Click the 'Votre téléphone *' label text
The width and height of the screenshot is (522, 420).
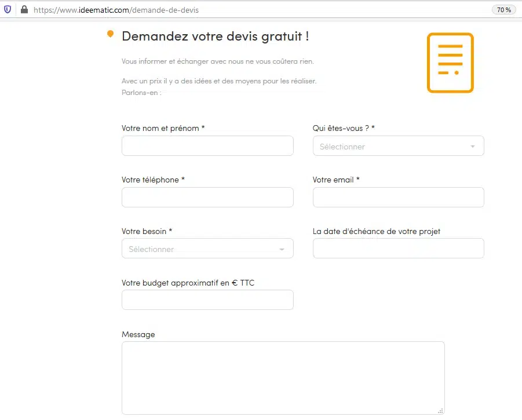pos(153,180)
